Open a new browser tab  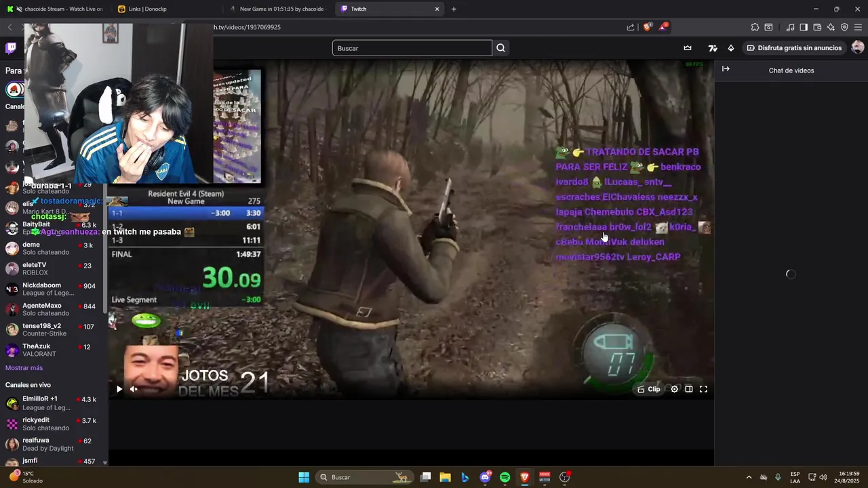[454, 9]
